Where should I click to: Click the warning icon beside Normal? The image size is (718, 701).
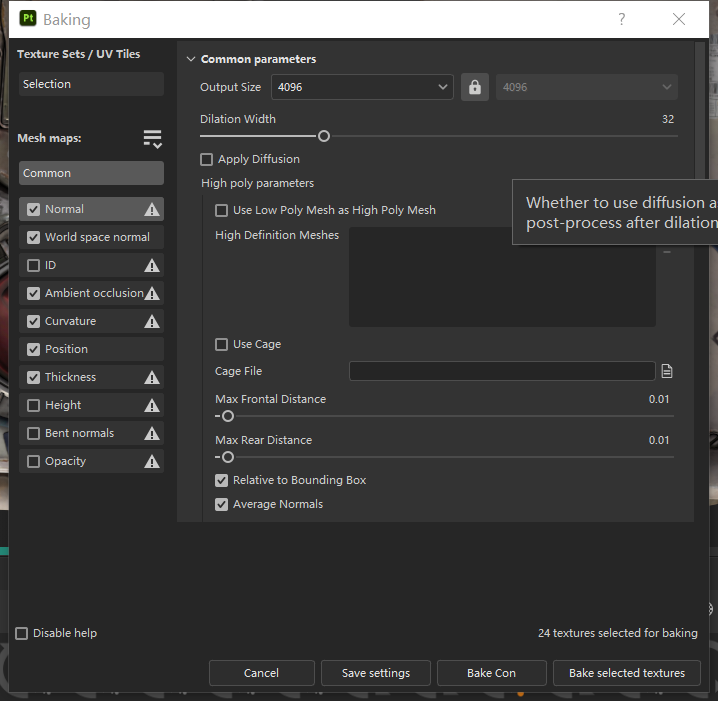pyautogui.click(x=152, y=210)
